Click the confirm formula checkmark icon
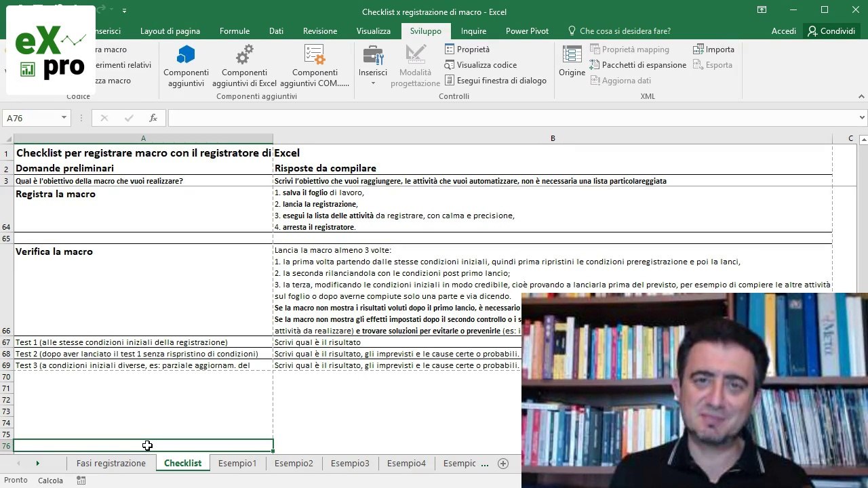Viewport: 868px width, 488px height. click(x=129, y=118)
